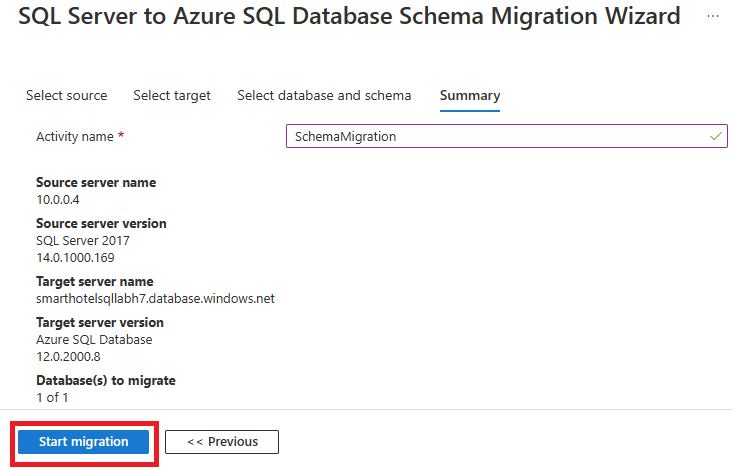
Task: Click the wizard page title text
Action: click(349, 16)
